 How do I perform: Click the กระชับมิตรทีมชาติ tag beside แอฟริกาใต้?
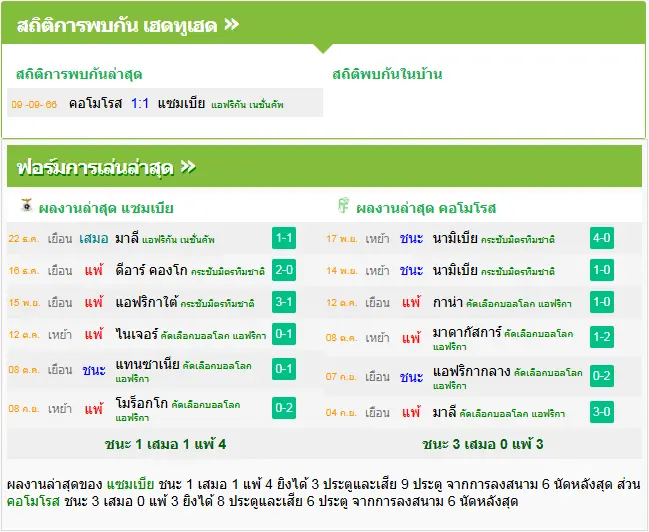point(217,303)
